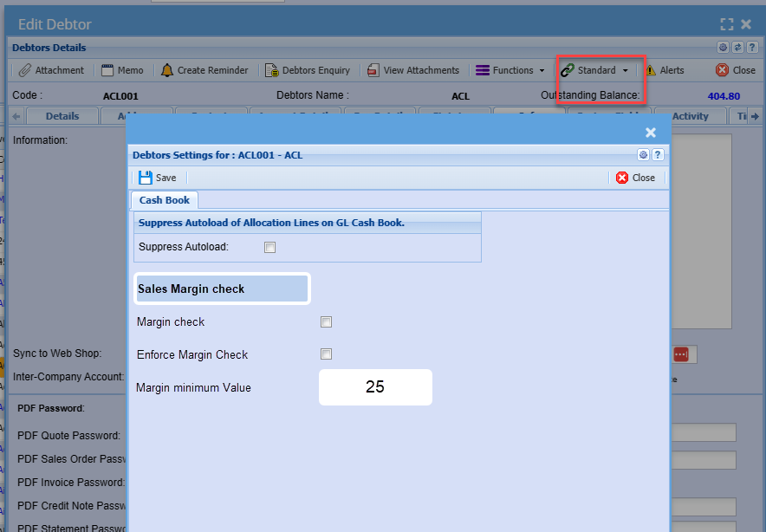This screenshot has width=766, height=532.
Task: Switch to the Activity tab
Action: (690, 116)
